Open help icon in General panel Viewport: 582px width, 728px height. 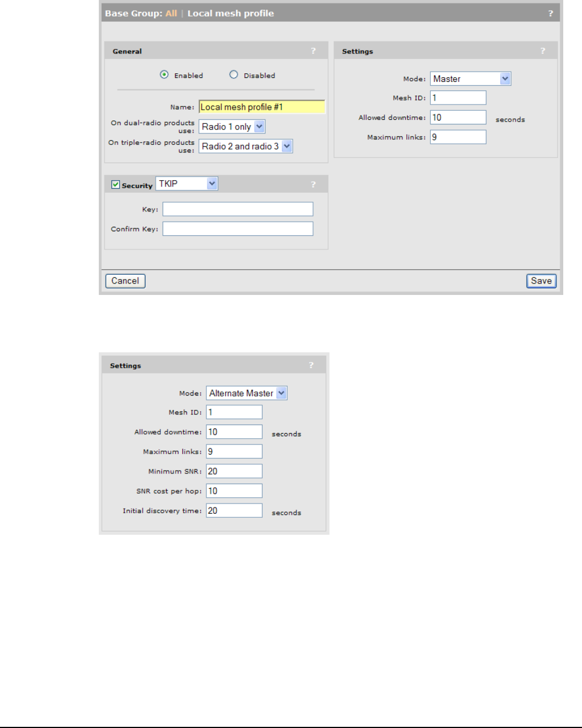[313, 51]
